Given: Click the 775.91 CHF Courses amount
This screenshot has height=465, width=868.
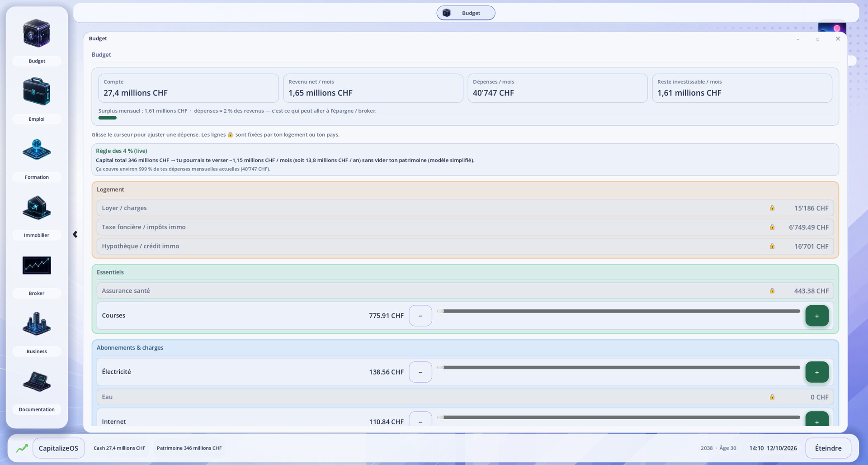Looking at the screenshot, I should [x=386, y=316].
